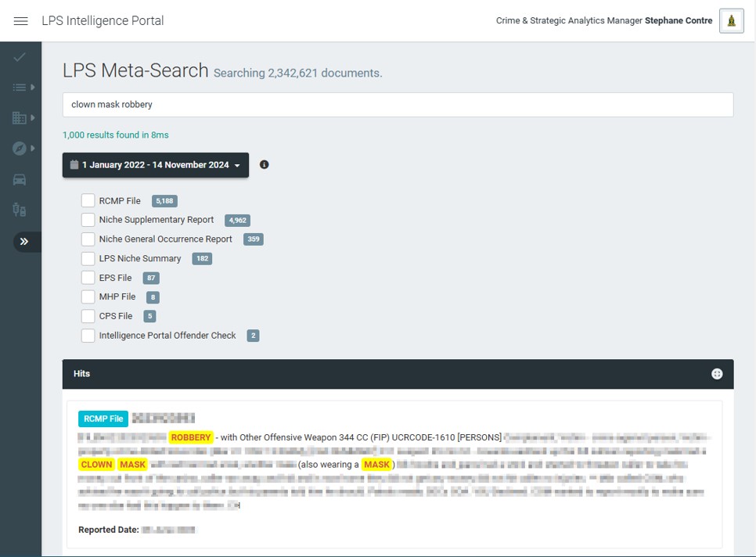Tick the Intelligence Portal Offender Check box

[88, 336]
